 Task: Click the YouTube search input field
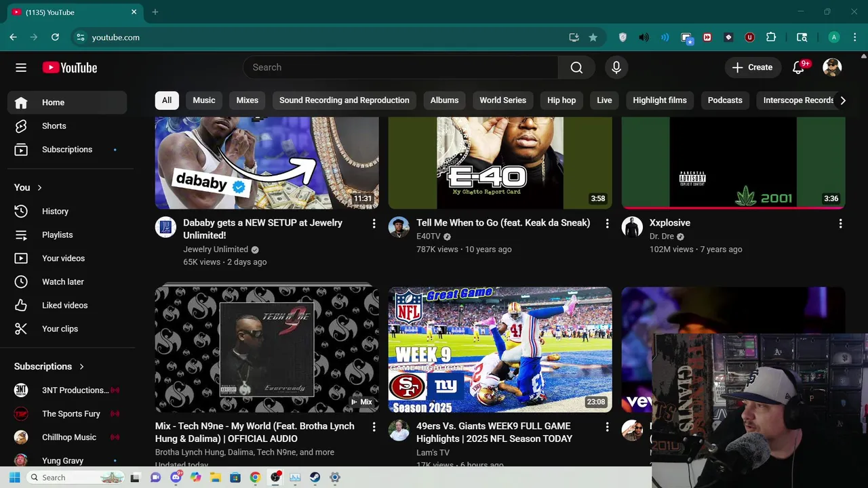point(400,68)
